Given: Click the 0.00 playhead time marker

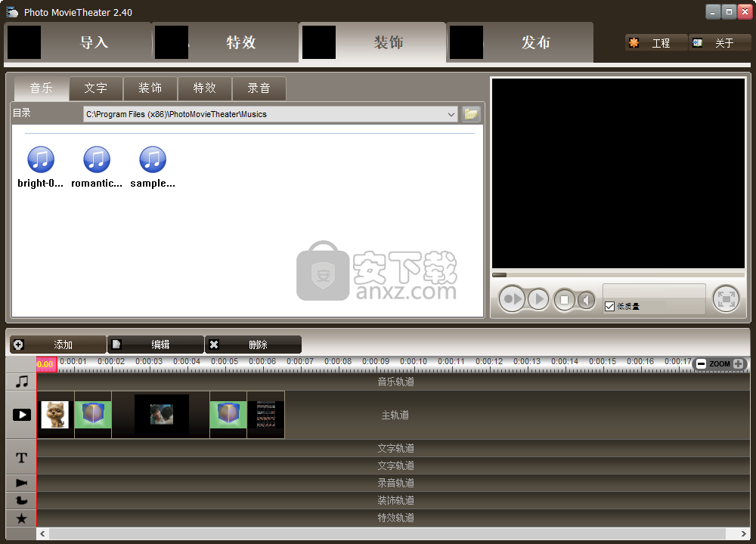Looking at the screenshot, I should (x=47, y=364).
